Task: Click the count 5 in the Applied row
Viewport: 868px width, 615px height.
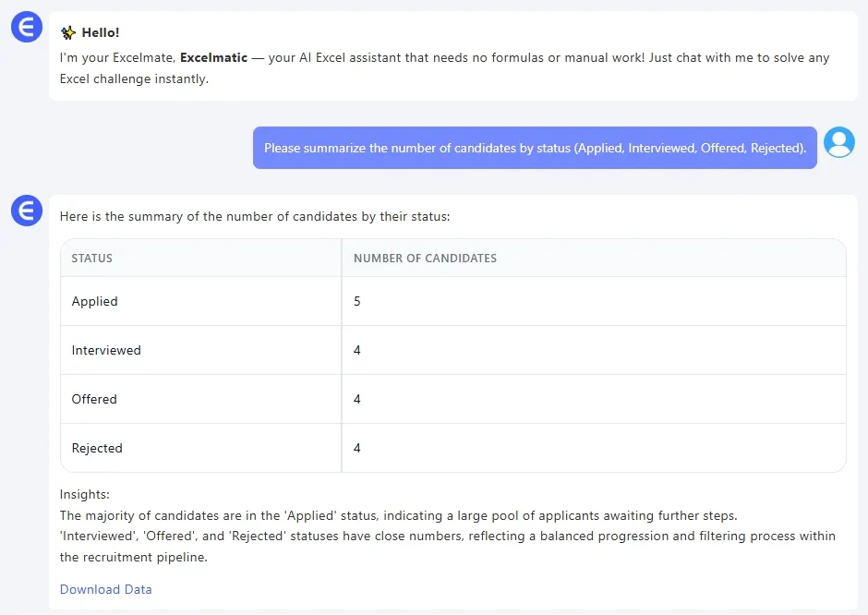Action: click(357, 301)
